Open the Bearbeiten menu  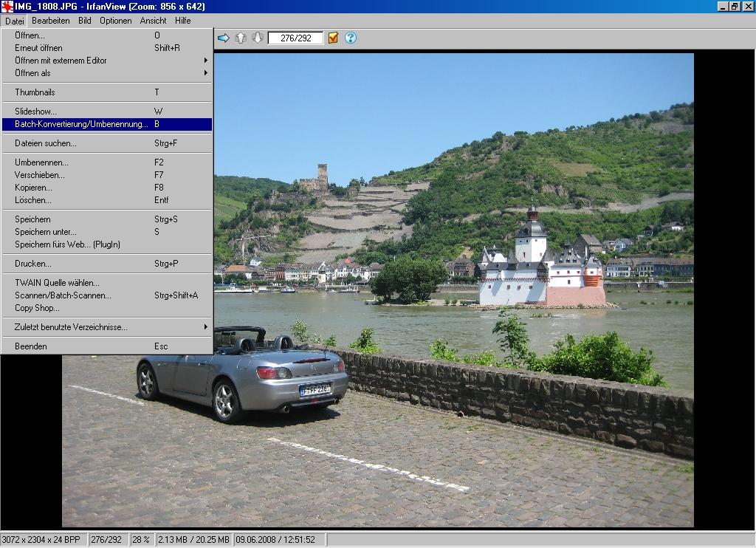51,21
